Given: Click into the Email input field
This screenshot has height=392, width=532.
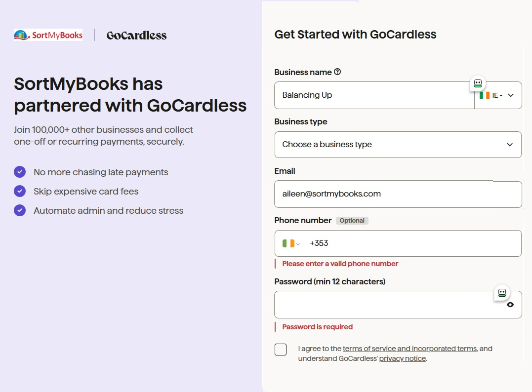Looking at the screenshot, I should pyautogui.click(x=398, y=195).
